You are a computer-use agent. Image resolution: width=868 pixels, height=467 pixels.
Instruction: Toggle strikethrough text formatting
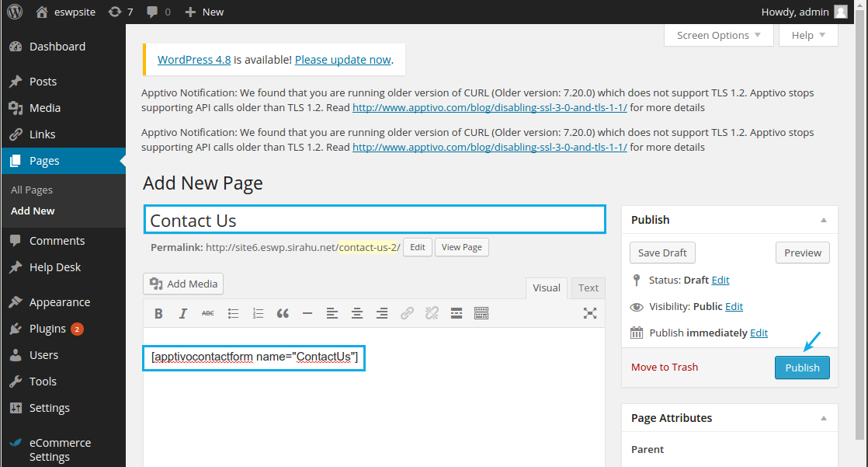point(208,314)
